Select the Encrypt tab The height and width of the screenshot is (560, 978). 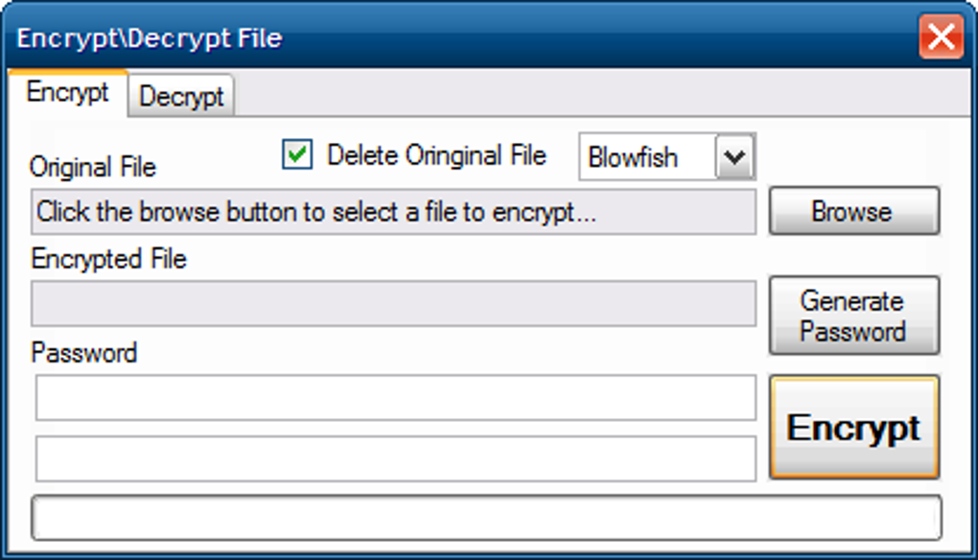pos(67,93)
